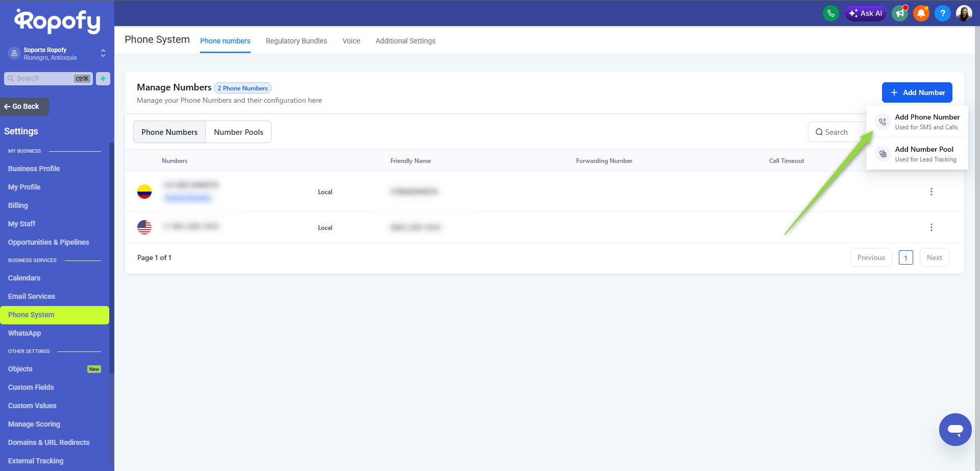This screenshot has width=980, height=471.
Task: Click the Add Number button
Action: (917, 92)
